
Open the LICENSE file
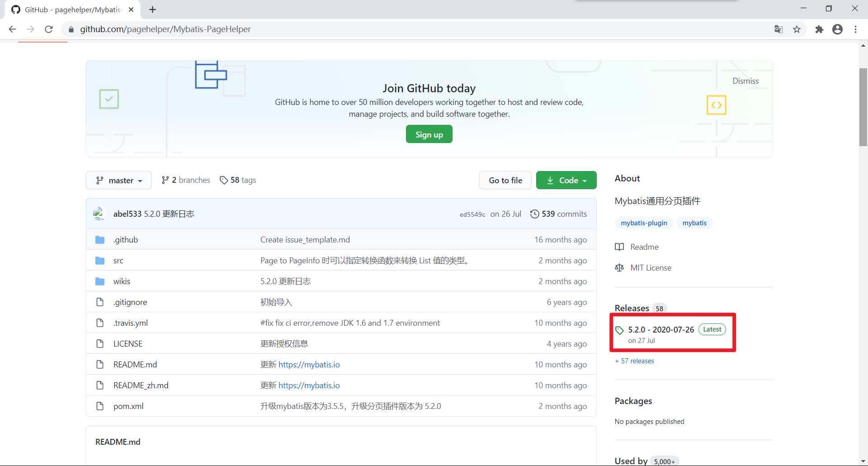coord(128,344)
